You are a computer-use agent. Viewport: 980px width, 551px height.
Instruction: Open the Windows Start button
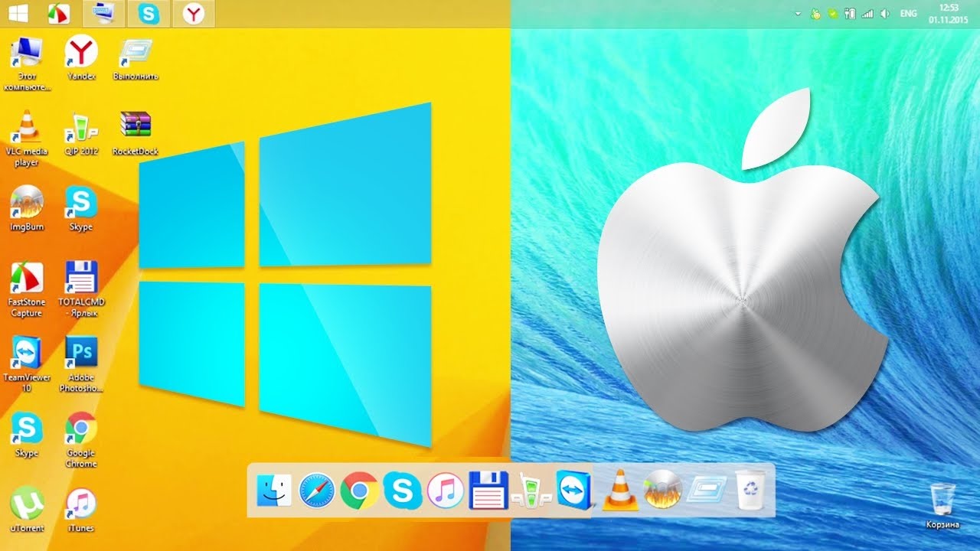18,13
